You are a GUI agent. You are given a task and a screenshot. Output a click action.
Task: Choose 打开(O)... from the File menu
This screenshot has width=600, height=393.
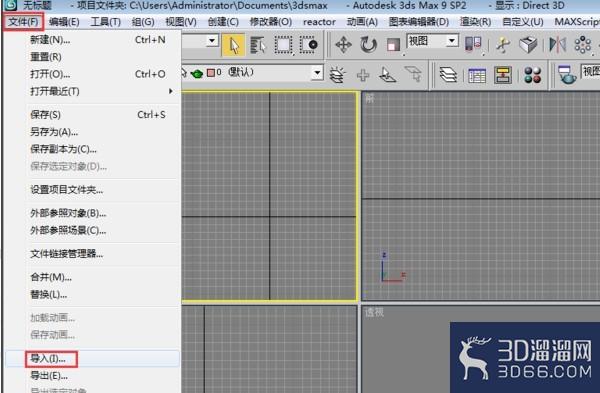pos(92,74)
